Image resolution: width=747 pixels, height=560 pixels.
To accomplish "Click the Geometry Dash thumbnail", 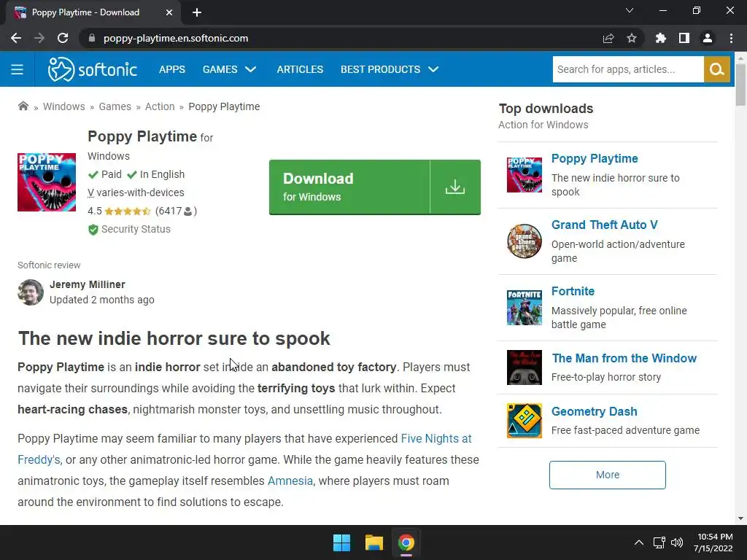I will pos(524,421).
